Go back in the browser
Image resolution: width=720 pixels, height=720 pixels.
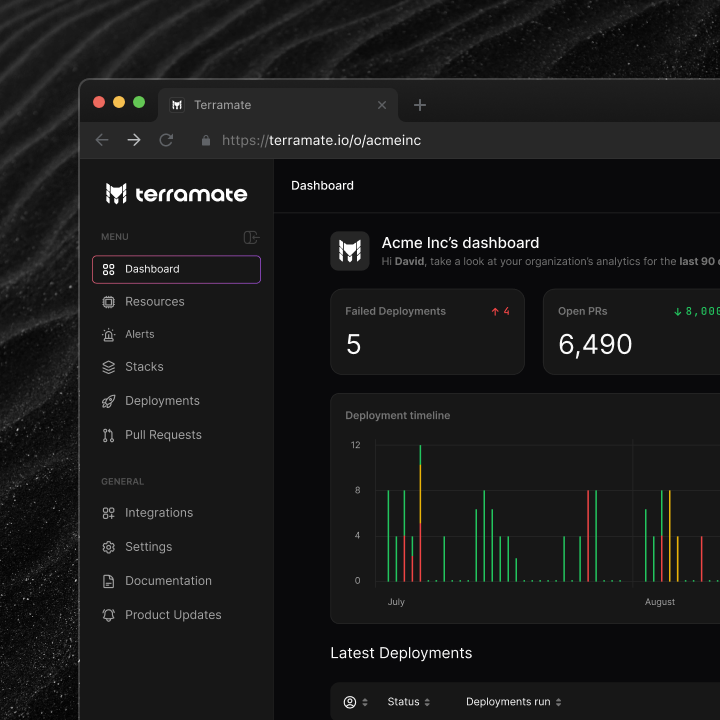pos(102,140)
